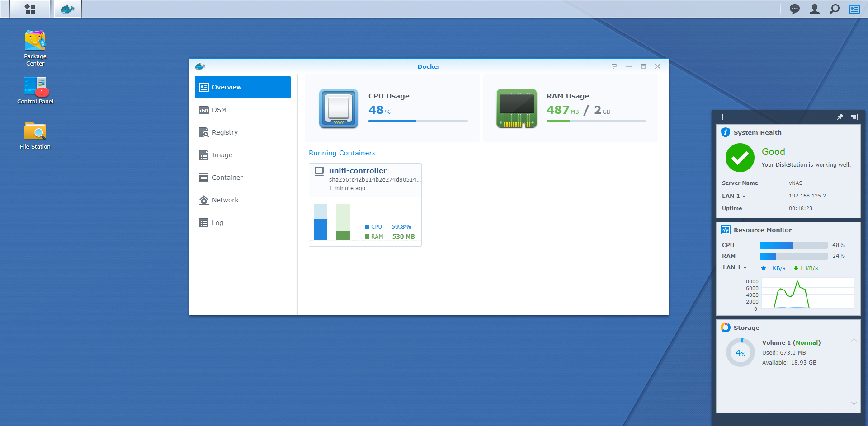Viewport: 868px width, 426px height.
Task: Toggle the widgets panel icon in the taskbar
Action: (x=854, y=9)
